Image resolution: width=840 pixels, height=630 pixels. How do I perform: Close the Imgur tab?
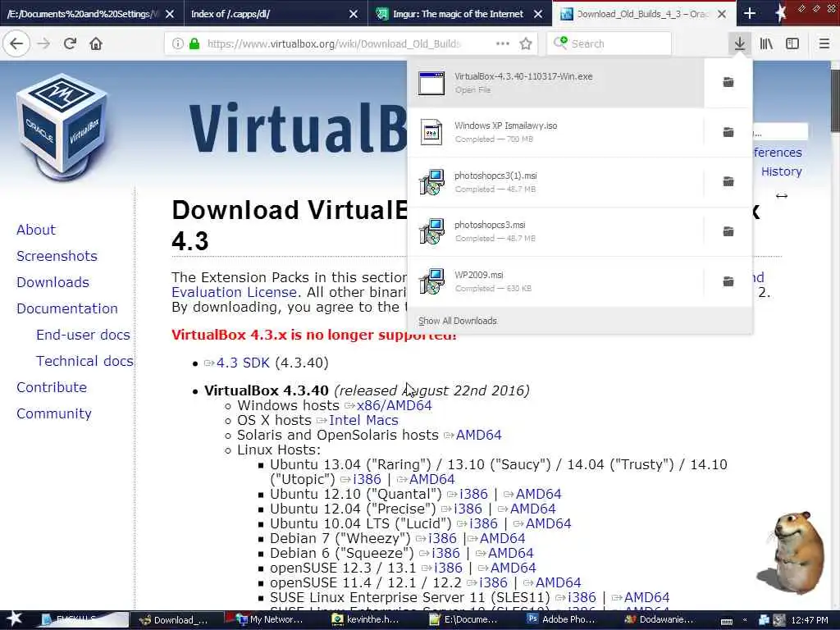(x=538, y=15)
